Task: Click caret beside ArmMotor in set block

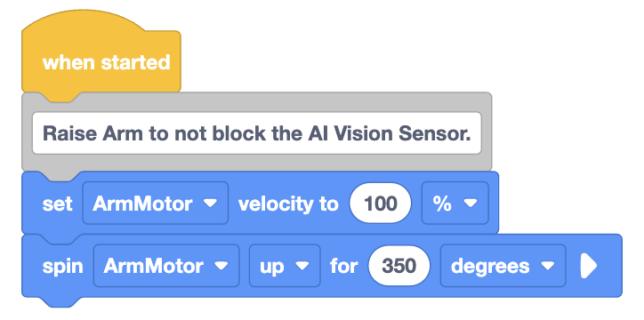Action: [x=210, y=203]
